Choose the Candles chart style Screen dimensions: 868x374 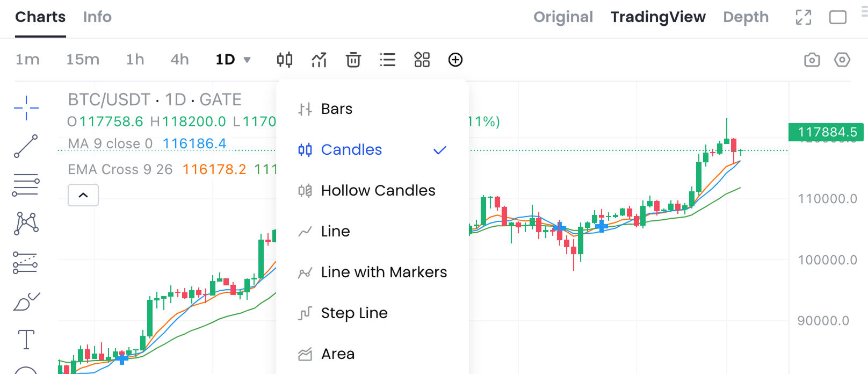pyautogui.click(x=351, y=150)
